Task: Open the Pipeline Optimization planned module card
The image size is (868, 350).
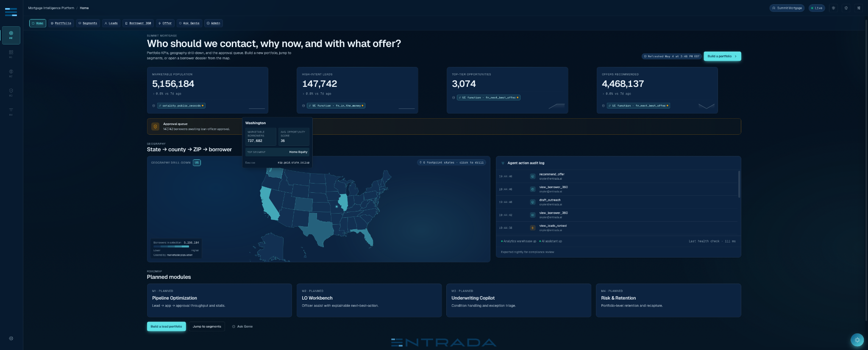Action: (219, 300)
